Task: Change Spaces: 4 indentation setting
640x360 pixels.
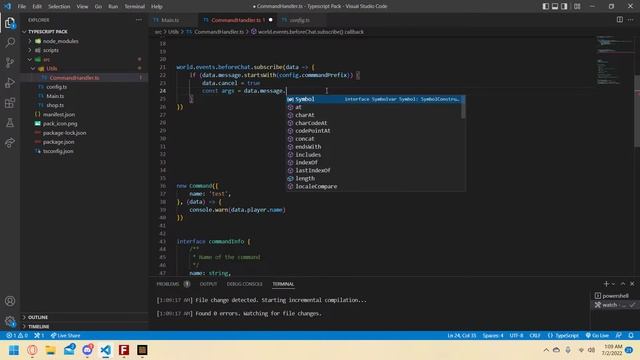Action: pos(493,336)
